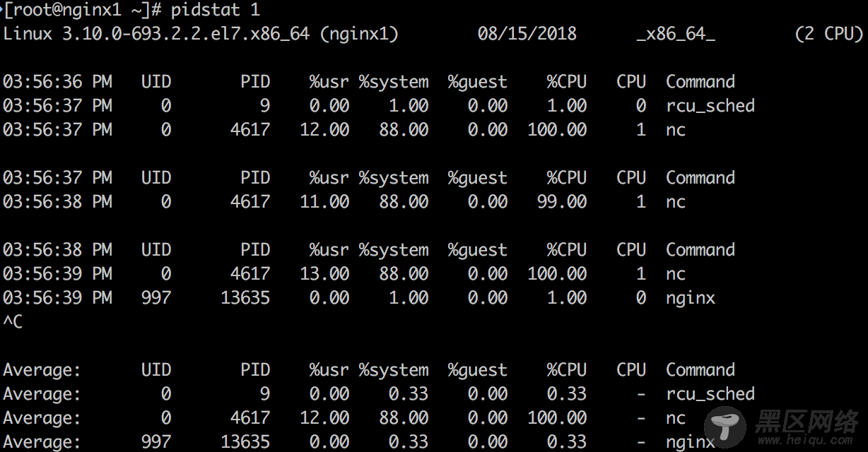Click the 'pidstat 1' command text

coord(215,10)
